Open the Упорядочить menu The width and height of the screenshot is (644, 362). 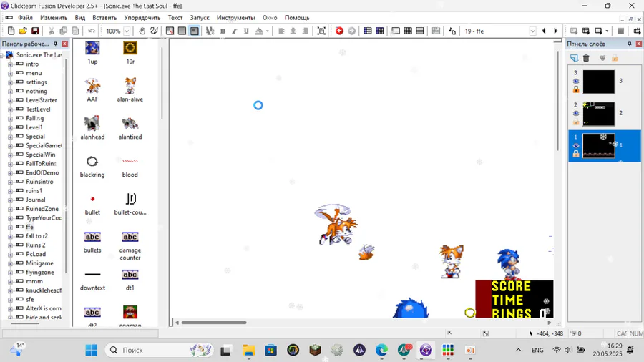[x=142, y=18]
